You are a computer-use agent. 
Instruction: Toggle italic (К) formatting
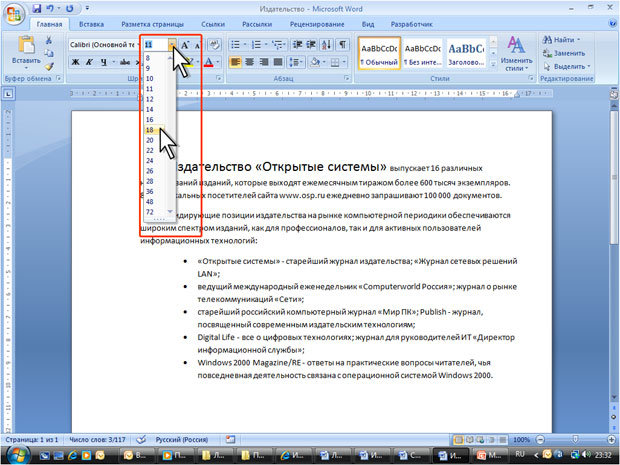89,62
